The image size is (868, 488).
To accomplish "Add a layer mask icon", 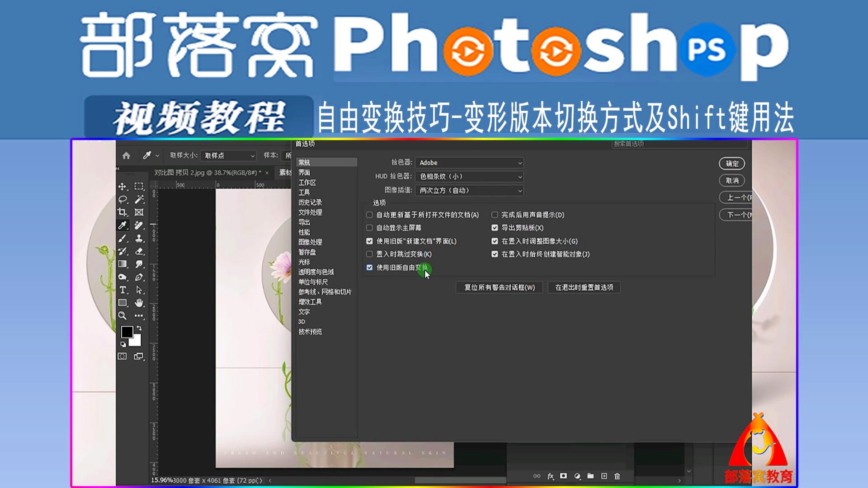I will click(563, 476).
